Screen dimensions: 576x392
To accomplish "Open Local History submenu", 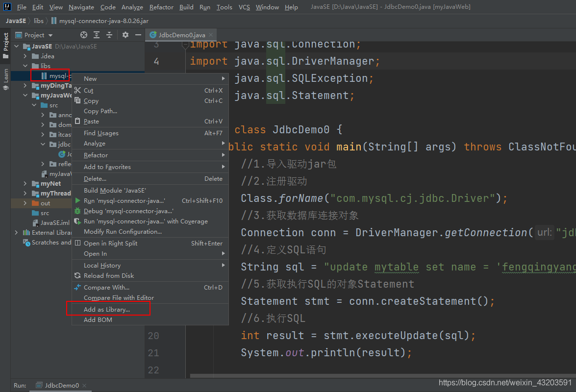I will click(x=150, y=266).
